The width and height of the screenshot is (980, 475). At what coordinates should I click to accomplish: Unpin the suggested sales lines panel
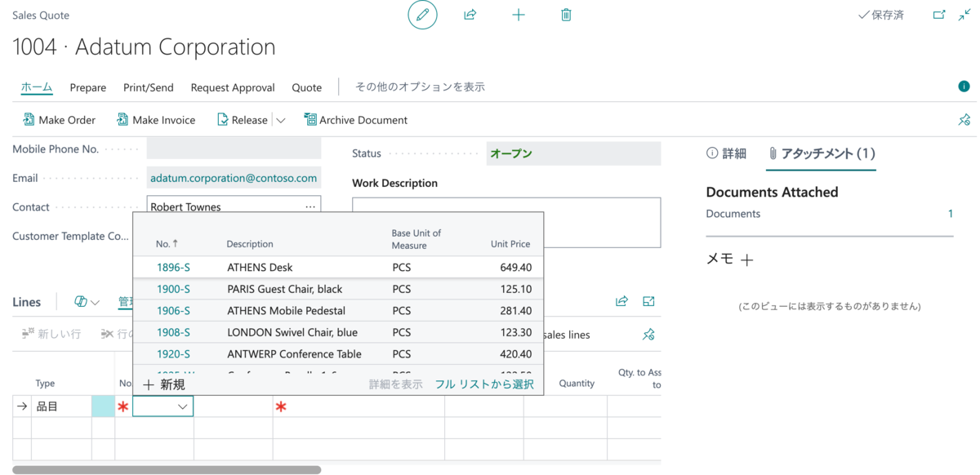tap(648, 334)
